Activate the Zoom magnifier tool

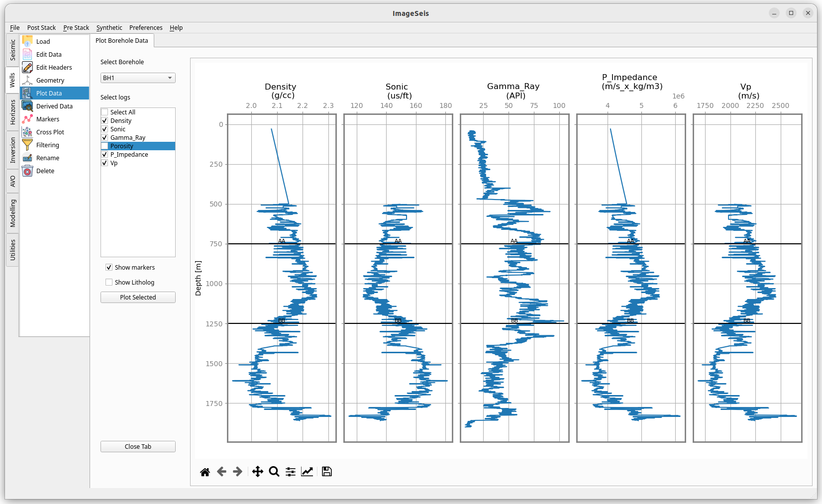point(274,472)
